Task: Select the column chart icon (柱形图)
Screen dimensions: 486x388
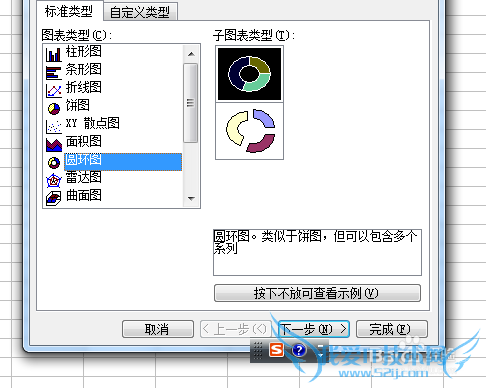Action: pos(54,54)
